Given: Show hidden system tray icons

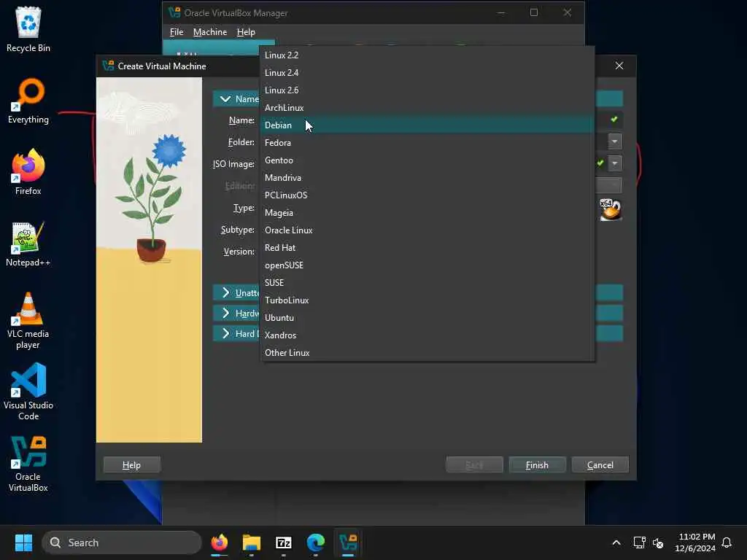Looking at the screenshot, I should pyautogui.click(x=616, y=542).
